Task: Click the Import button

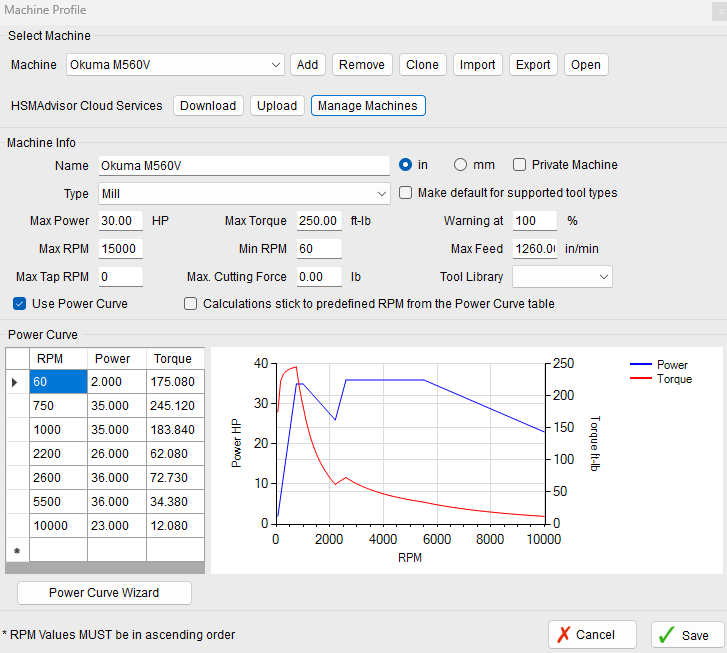Action: click(x=477, y=64)
